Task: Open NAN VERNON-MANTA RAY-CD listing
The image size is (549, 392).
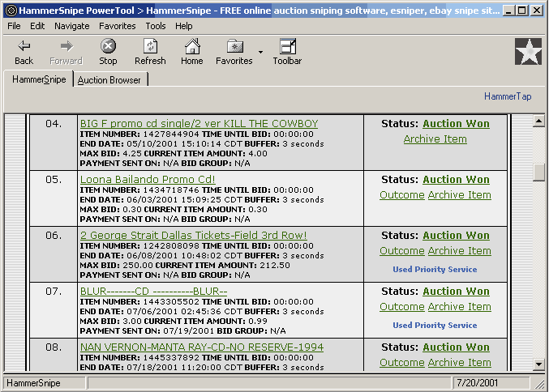Action: pos(202,347)
